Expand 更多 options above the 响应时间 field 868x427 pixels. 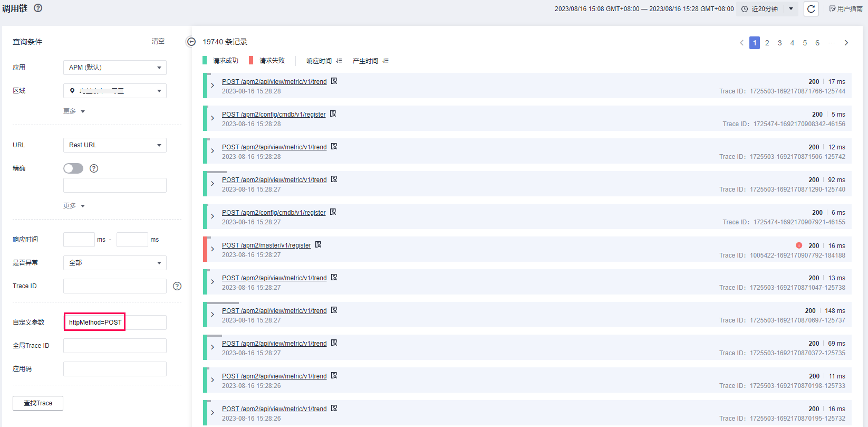[x=74, y=206]
